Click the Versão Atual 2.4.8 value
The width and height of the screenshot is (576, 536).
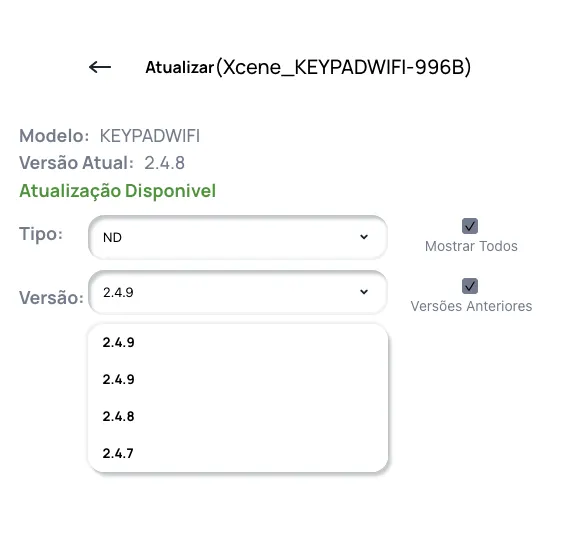click(164, 163)
